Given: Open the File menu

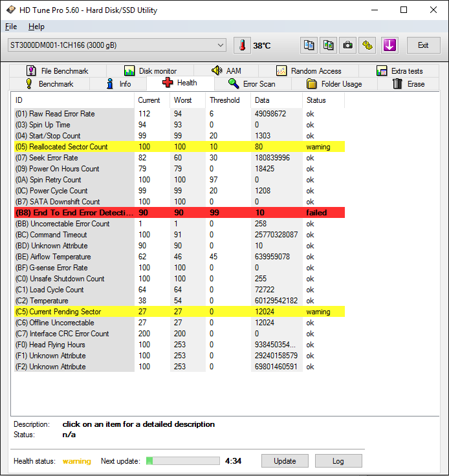Looking at the screenshot, I should click(11, 27).
